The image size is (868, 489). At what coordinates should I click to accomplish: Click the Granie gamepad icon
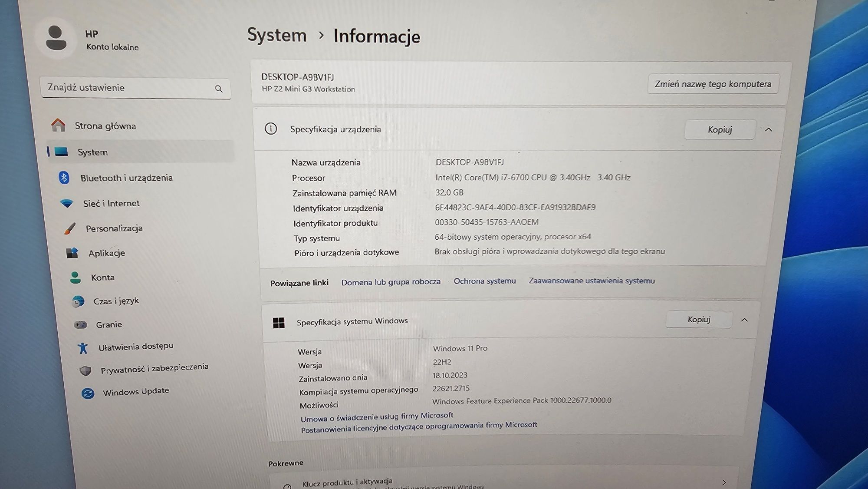click(x=81, y=324)
